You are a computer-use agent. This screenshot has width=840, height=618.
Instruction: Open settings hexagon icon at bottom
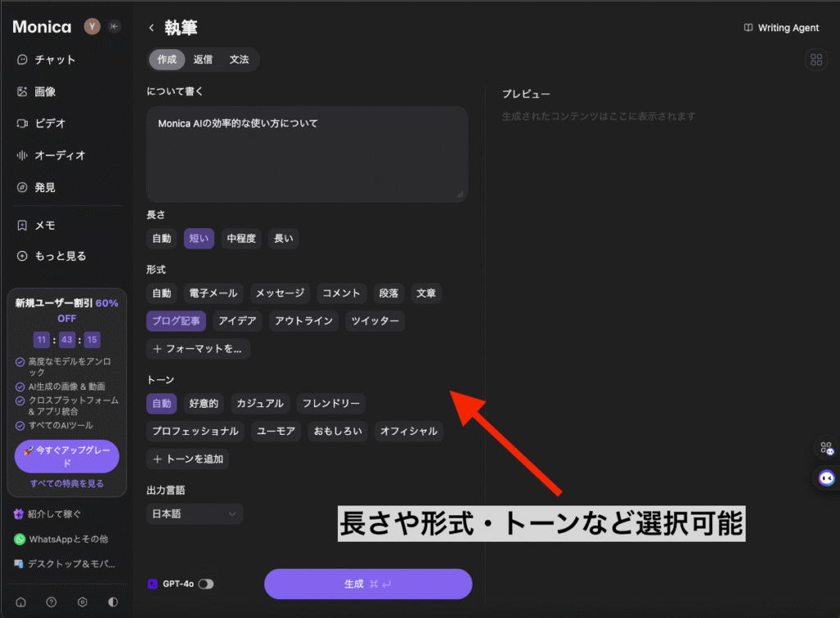pos(83,602)
